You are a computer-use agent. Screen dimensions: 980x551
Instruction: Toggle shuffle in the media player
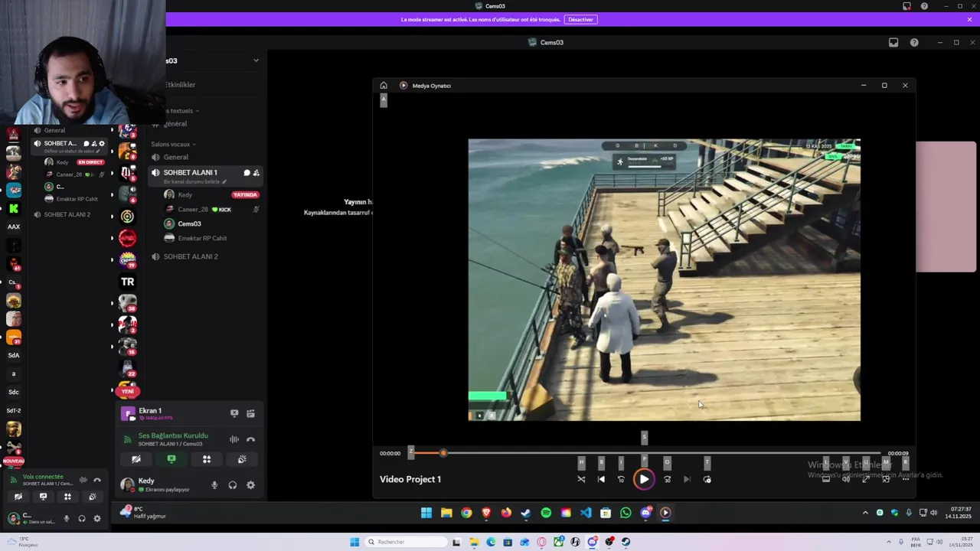click(581, 479)
